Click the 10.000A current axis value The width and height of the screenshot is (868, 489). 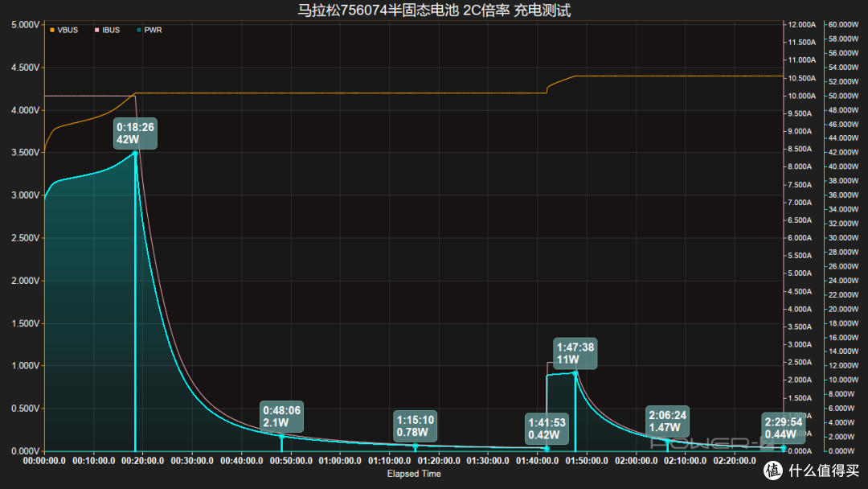coord(801,96)
